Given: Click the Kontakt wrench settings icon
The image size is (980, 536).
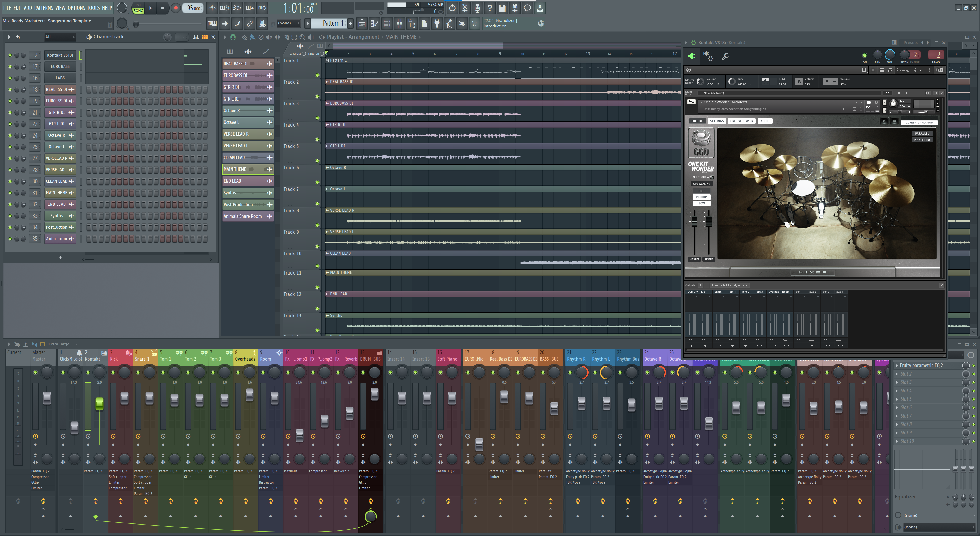Looking at the screenshot, I should point(725,57).
